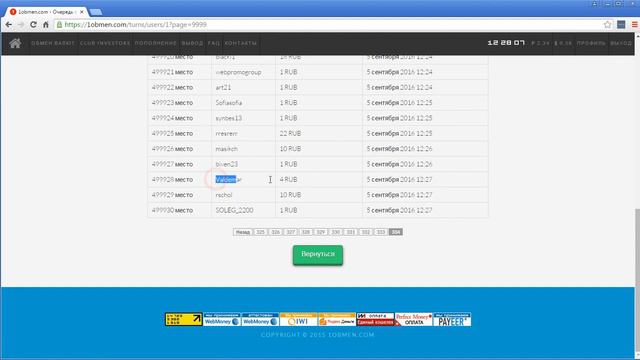Click the browser back arrow

tap(9, 25)
